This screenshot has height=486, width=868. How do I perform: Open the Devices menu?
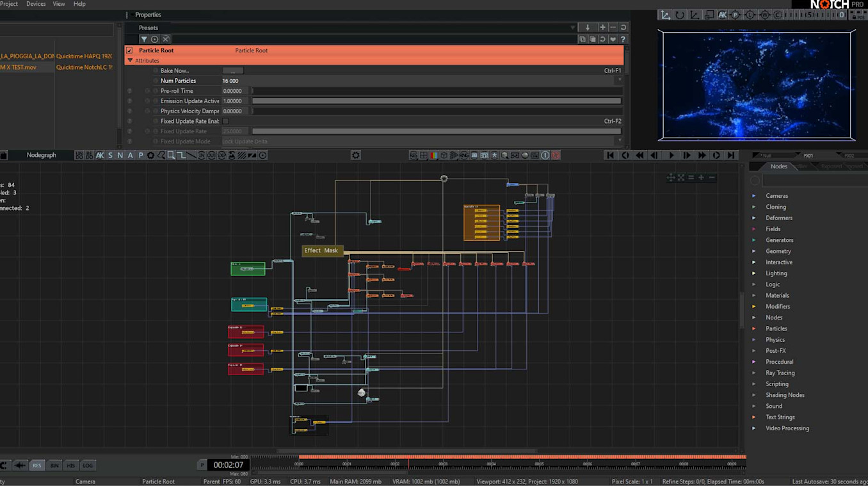point(36,4)
